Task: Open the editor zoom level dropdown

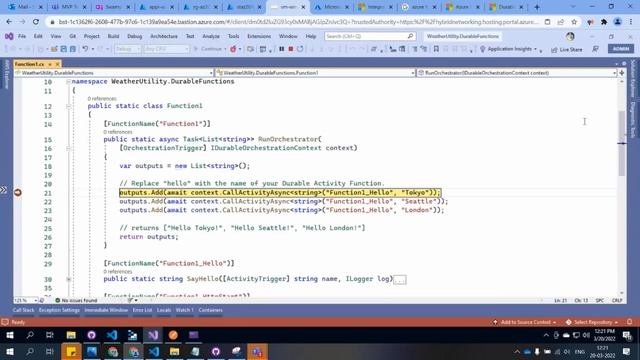Action: pos(25,300)
